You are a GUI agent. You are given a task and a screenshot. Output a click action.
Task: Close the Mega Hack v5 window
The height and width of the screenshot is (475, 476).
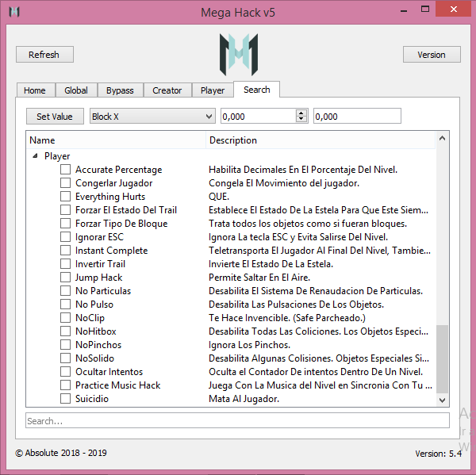(454, 9)
